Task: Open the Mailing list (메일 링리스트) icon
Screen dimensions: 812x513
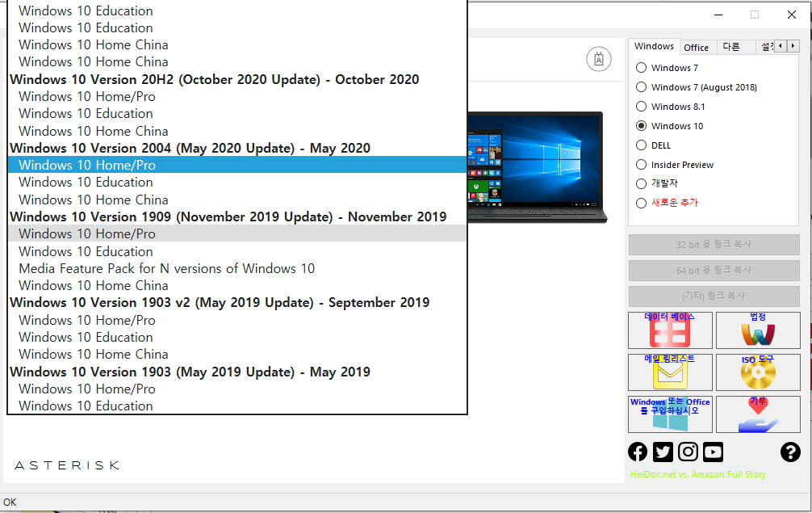Action: [x=670, y=372]
